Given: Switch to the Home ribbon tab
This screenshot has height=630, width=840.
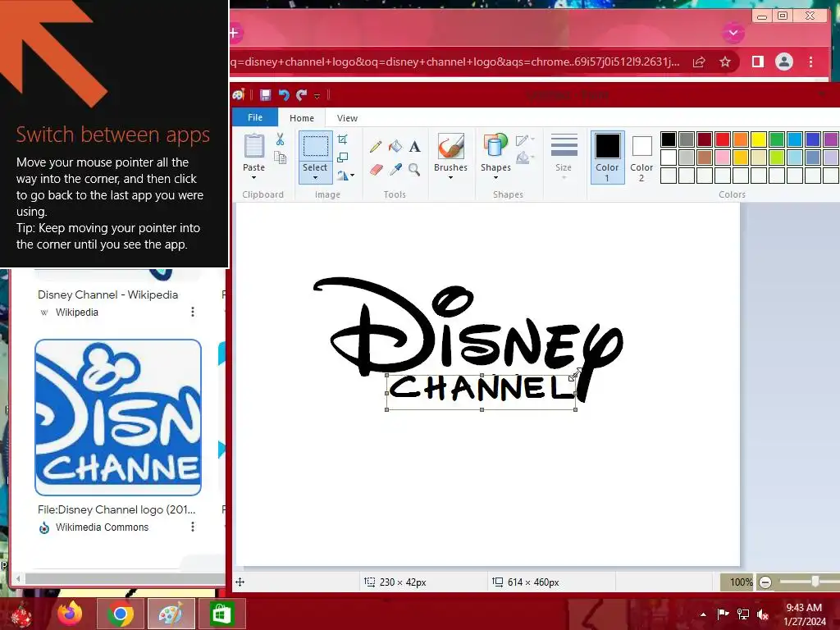Looking at the screenshot, I should (302, 118).
